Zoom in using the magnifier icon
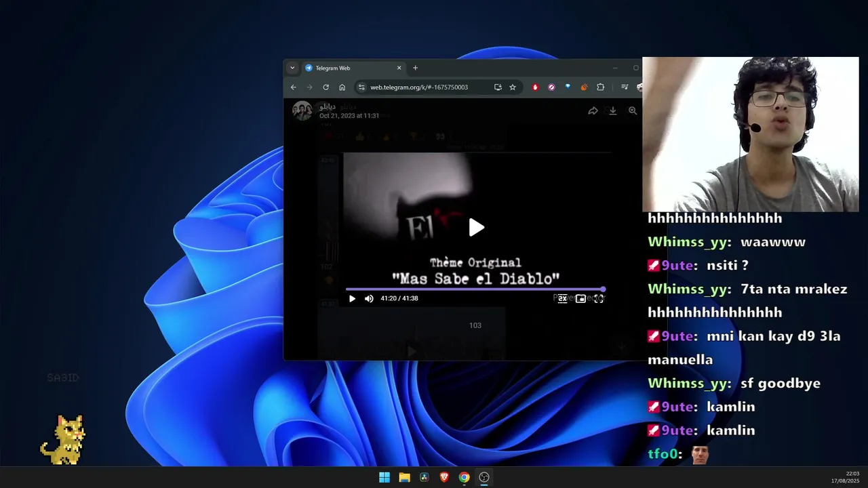 tap(633, 110)
